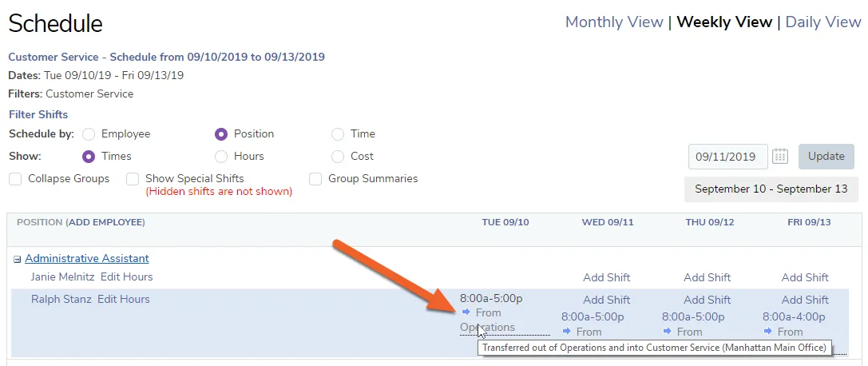
Task: Click blue transfer arrow on Tuesday shift
Action: tap(466, 312)
